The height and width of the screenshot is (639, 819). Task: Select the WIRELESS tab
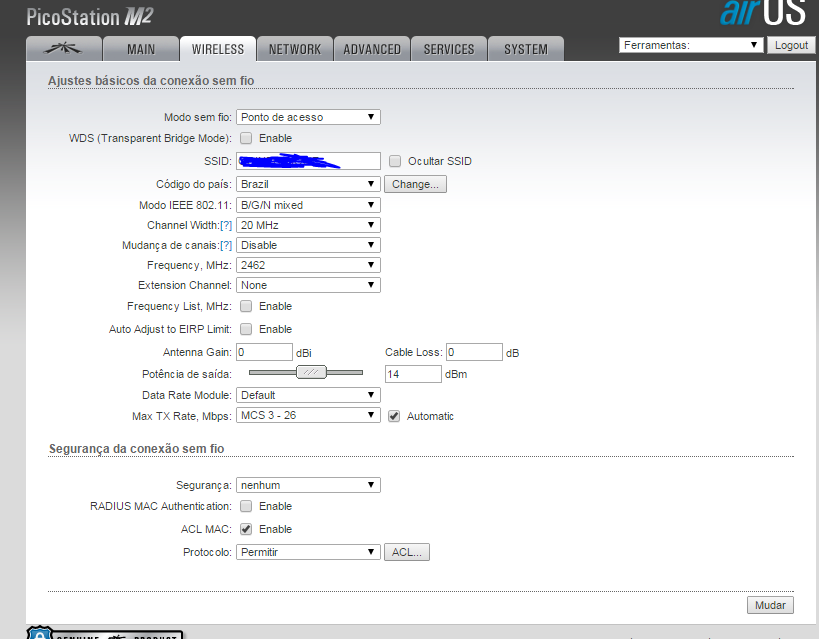(218, 49)
